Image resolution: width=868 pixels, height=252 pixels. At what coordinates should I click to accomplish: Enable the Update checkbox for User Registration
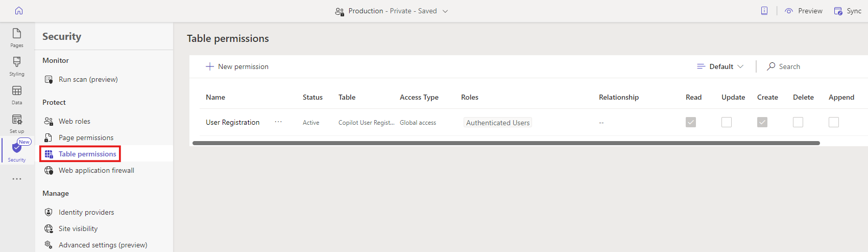click(727, 122)
